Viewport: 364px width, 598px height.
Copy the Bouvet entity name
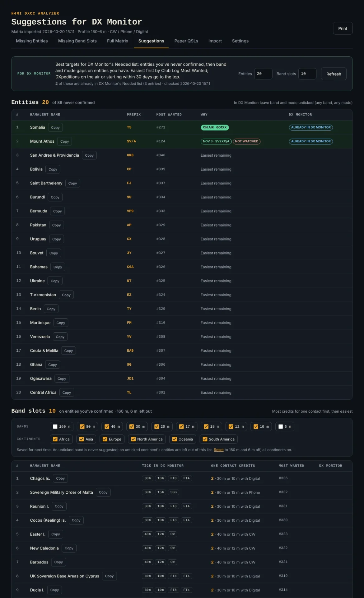point(54,253)
